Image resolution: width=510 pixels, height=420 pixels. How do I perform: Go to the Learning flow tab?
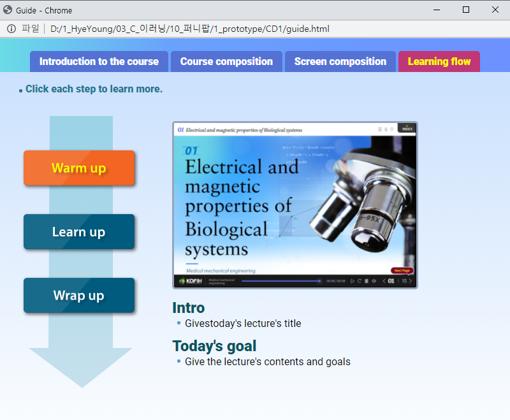click(439, 61)
